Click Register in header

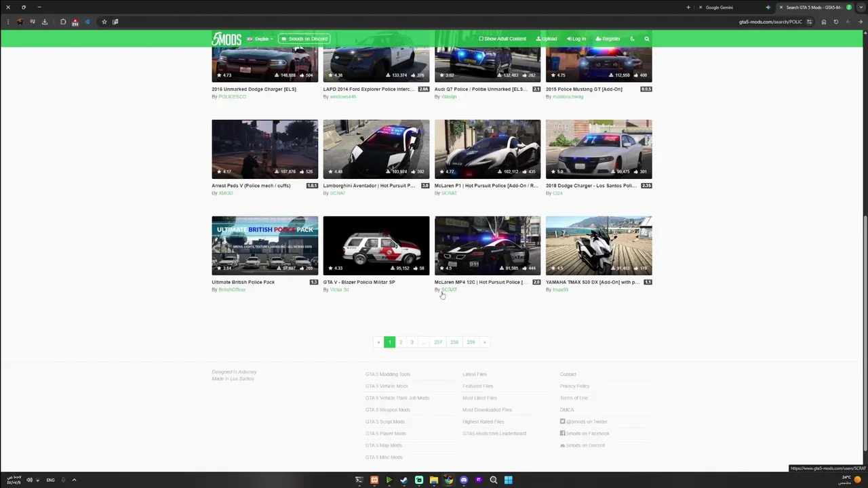[608, 39]
